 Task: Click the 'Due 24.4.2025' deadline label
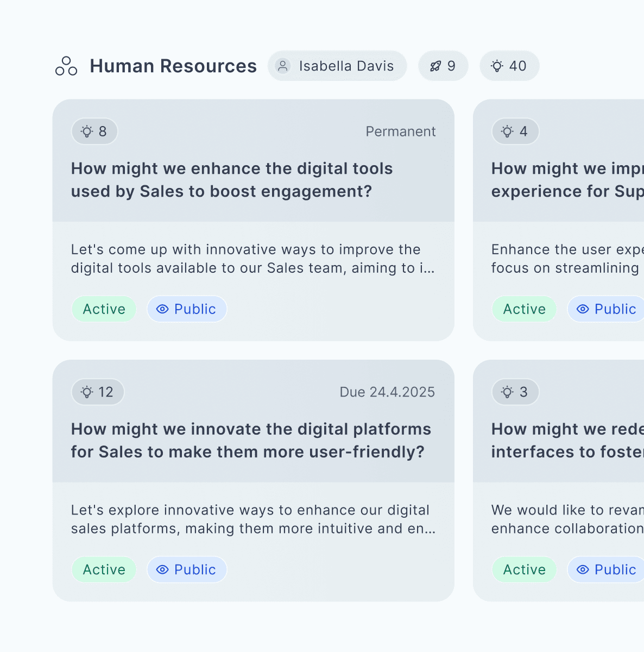click(387, 392)
